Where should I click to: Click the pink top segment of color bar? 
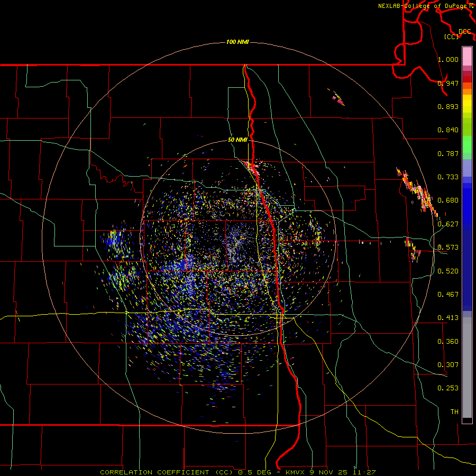pyautogui.click(x=467, y=57)
